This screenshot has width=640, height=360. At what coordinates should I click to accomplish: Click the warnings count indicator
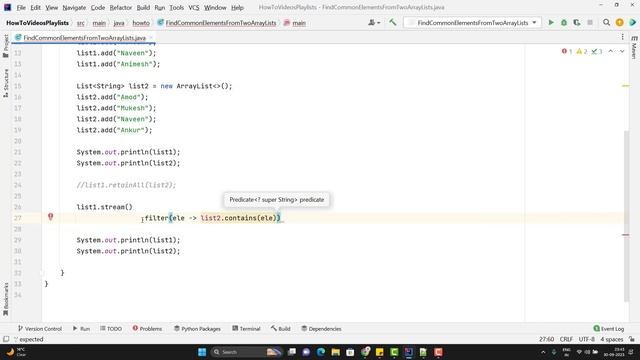pos(582,51)
